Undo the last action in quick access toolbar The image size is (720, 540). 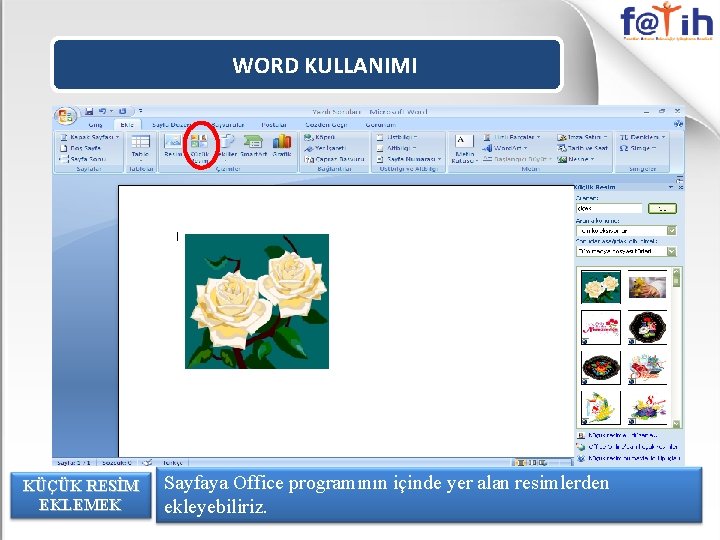click(102, 111)
